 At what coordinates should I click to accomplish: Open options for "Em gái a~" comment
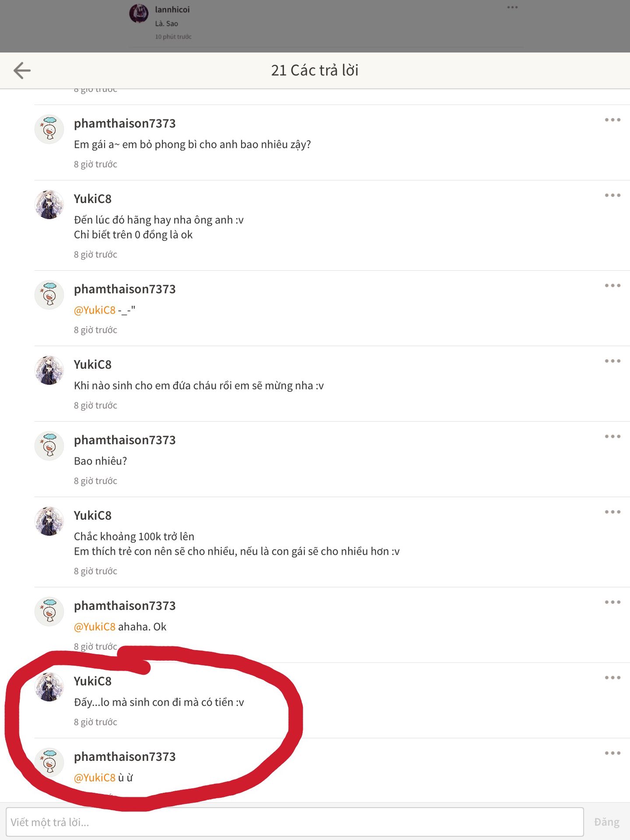[612, 120]
